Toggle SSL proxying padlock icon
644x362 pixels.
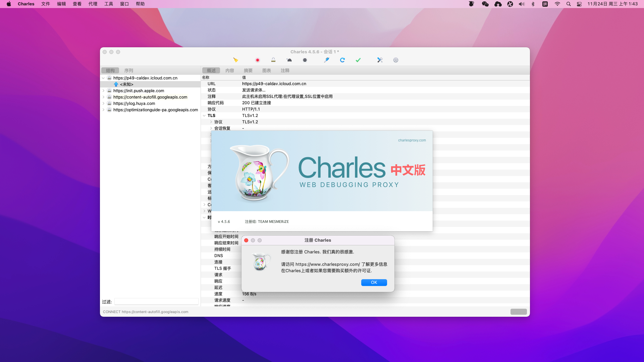(273, 60)
